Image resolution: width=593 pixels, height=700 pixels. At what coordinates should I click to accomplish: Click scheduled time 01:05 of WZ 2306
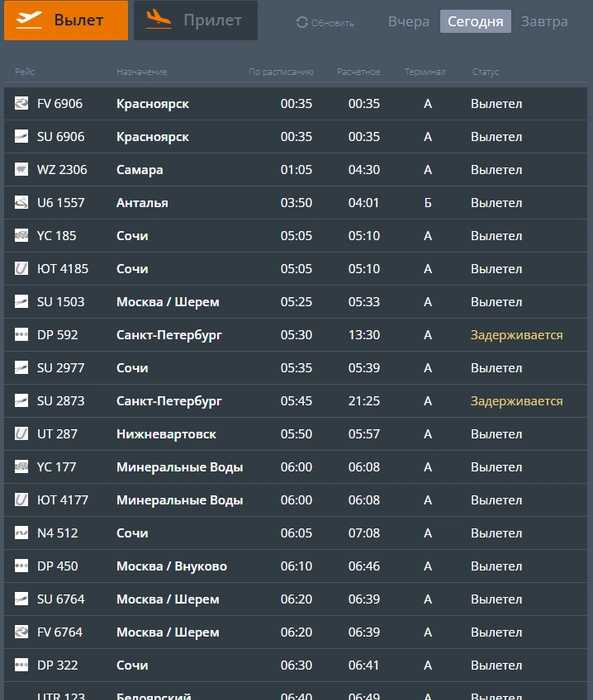296,170
